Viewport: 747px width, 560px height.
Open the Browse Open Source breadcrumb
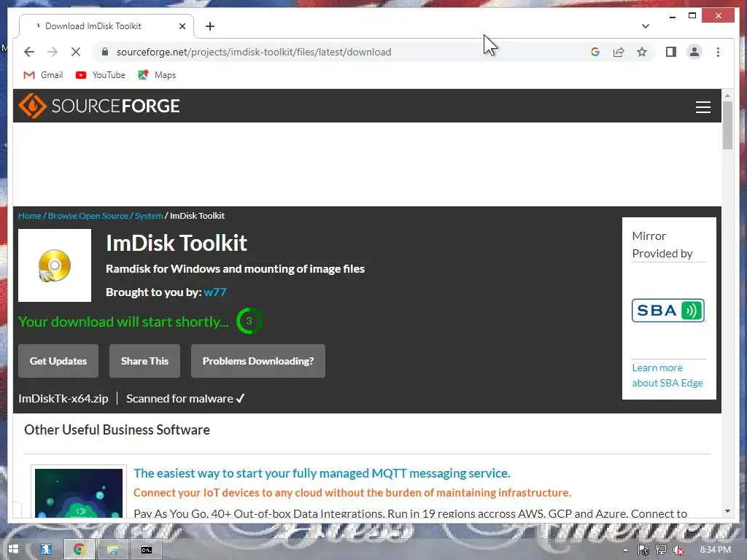pos(88,216)
